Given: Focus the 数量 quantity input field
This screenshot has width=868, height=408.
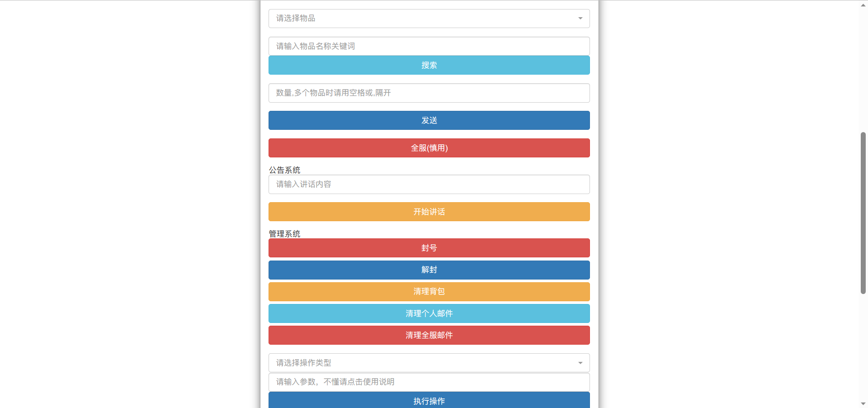Looking at the screenshot, I should click(x=429, y=93).
